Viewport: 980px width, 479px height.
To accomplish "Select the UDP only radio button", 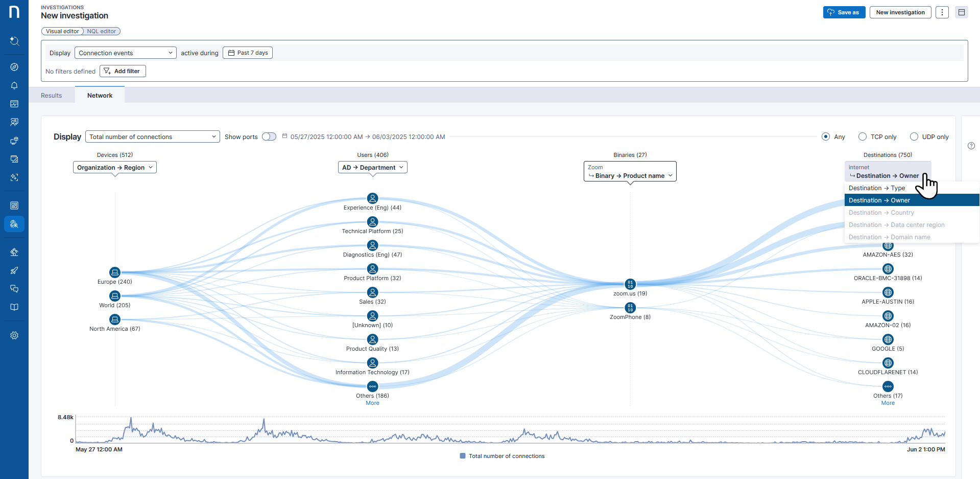I will tap(914, 136).
